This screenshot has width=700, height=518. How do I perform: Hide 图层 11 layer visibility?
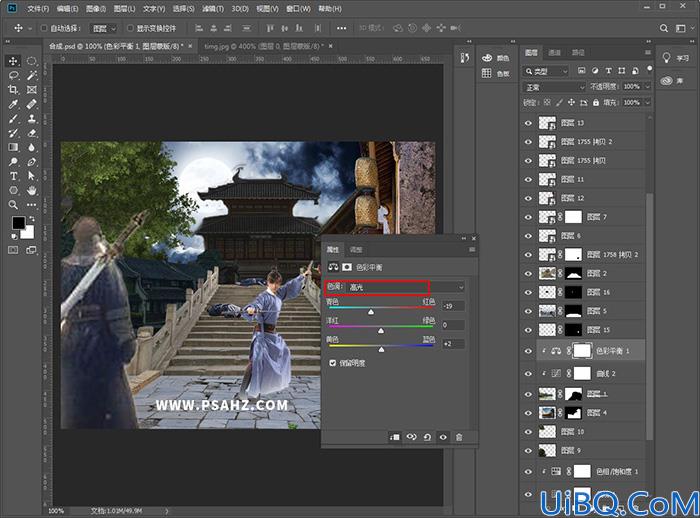click(529, 180)
